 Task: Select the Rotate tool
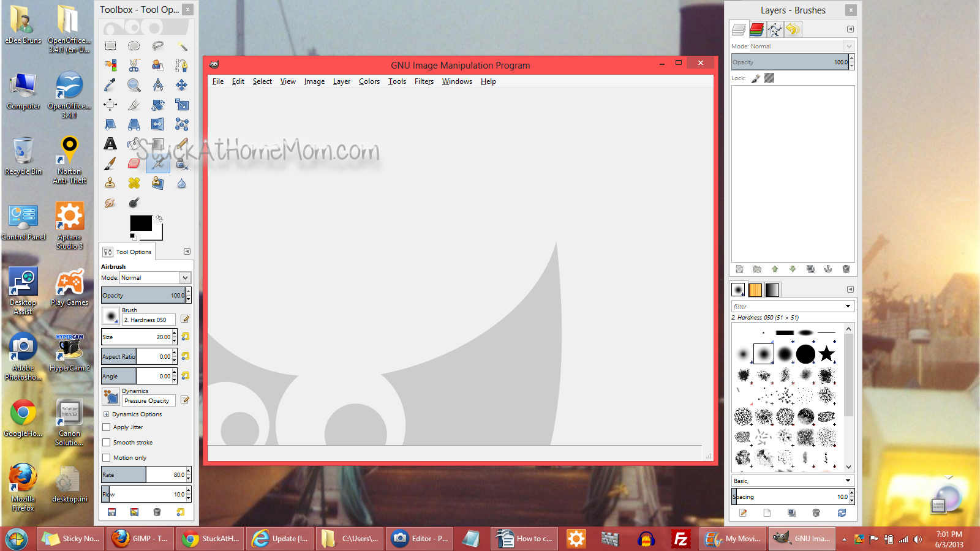click(x=158, y=105)
